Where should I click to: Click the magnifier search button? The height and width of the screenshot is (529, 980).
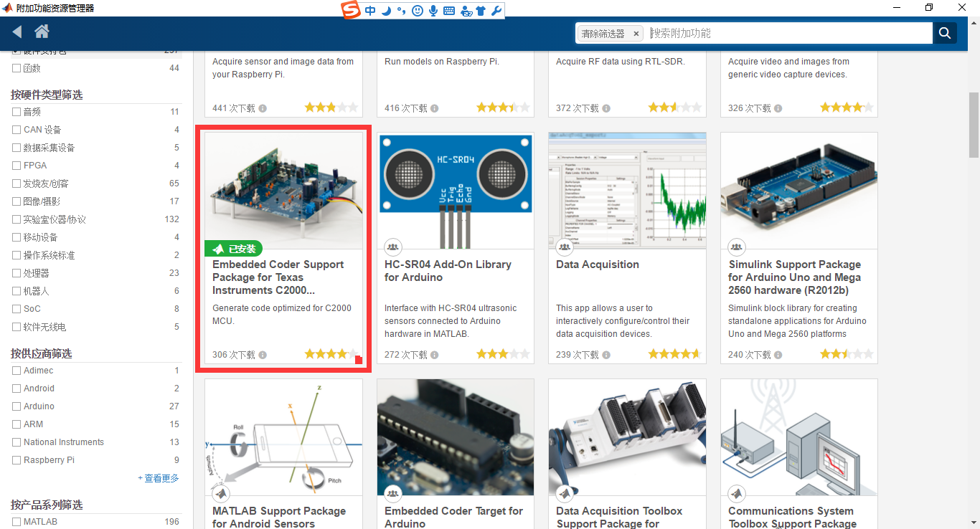[x=945, y=33]
